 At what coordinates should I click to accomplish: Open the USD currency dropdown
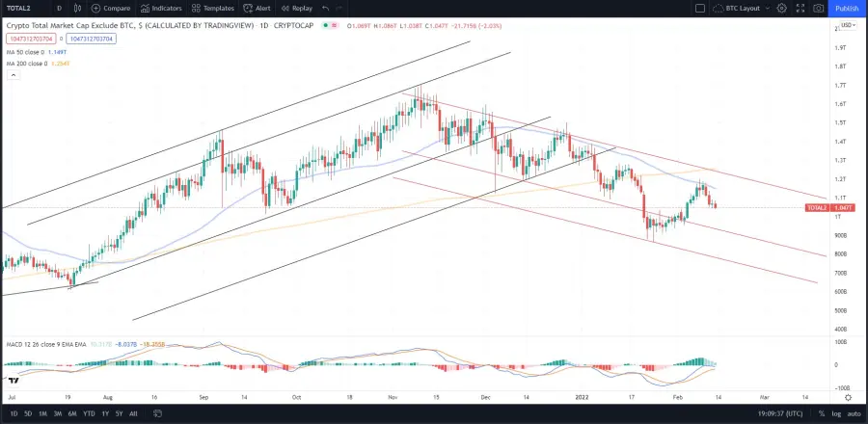click(x=848, y=25)
